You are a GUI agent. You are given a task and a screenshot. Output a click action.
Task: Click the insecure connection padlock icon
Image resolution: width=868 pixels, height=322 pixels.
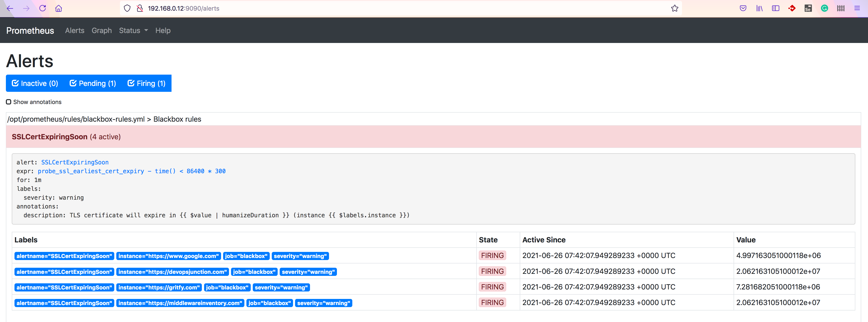tap(140, 8)
